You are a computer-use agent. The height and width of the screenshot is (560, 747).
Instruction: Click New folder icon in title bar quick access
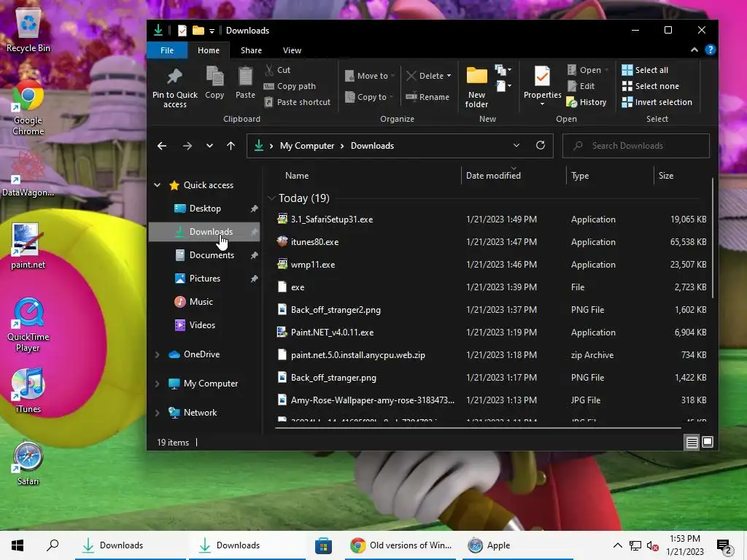(198, 31)
